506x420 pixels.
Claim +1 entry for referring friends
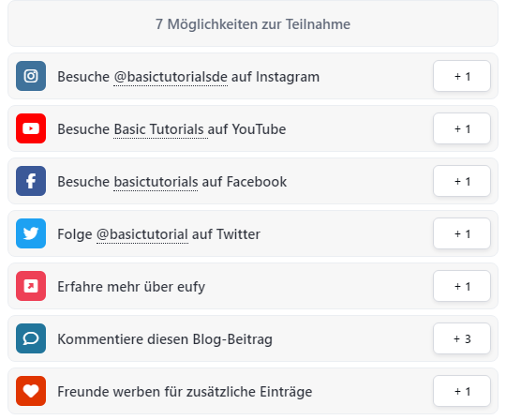coord(462,391)
